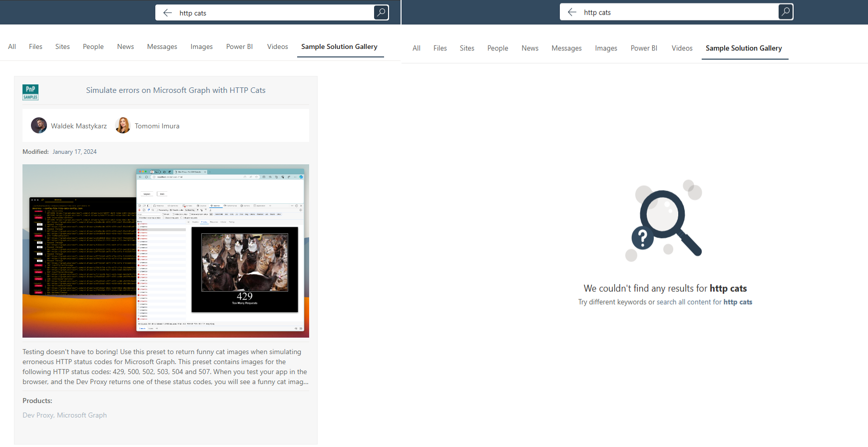868x447 pixels.
Task: Click the search magnifier in right search box
Action: [x=786, y=12]
